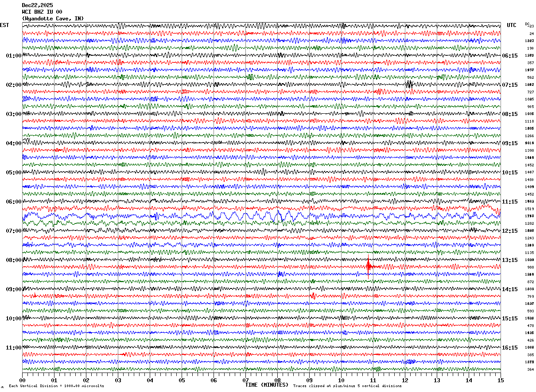The width and height of the screenshot is (536, 392).
Task: Click the 06:15 UTC row label
Action: click(x=510, y=55)
